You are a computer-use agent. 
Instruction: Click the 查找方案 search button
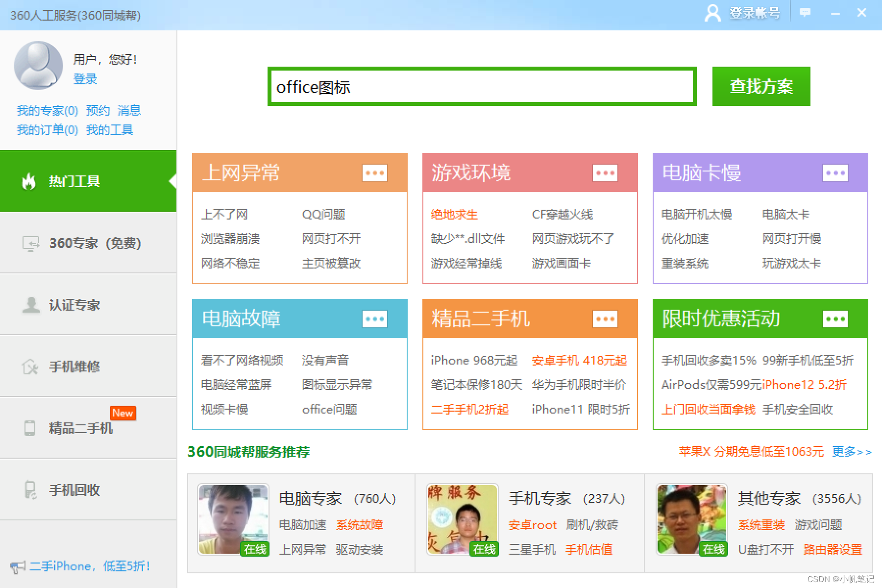[x=761, y=86]
